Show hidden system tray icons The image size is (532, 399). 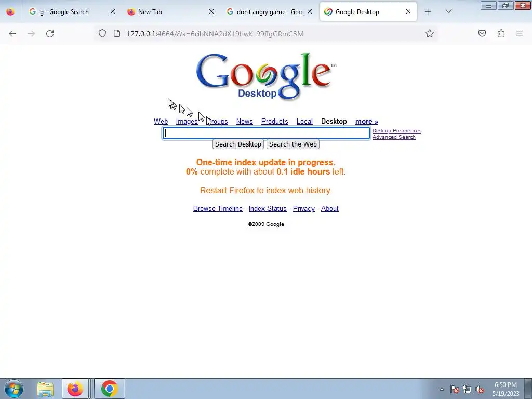pos(442,389)
